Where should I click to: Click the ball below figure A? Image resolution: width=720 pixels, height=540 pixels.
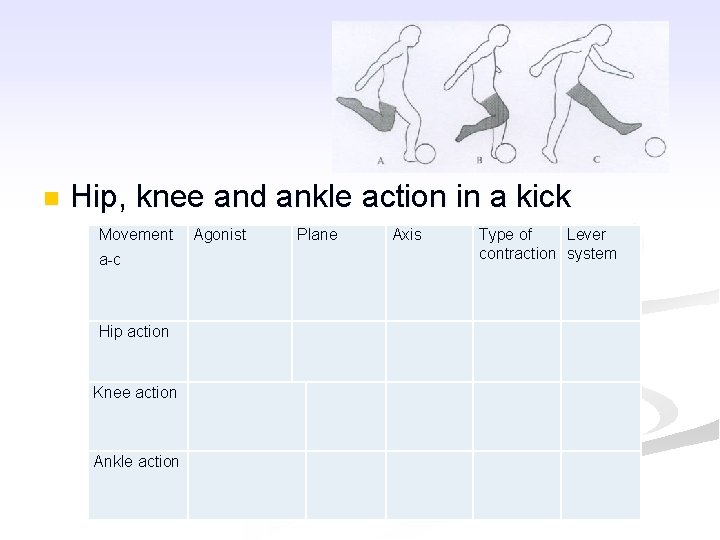(425, 153)
